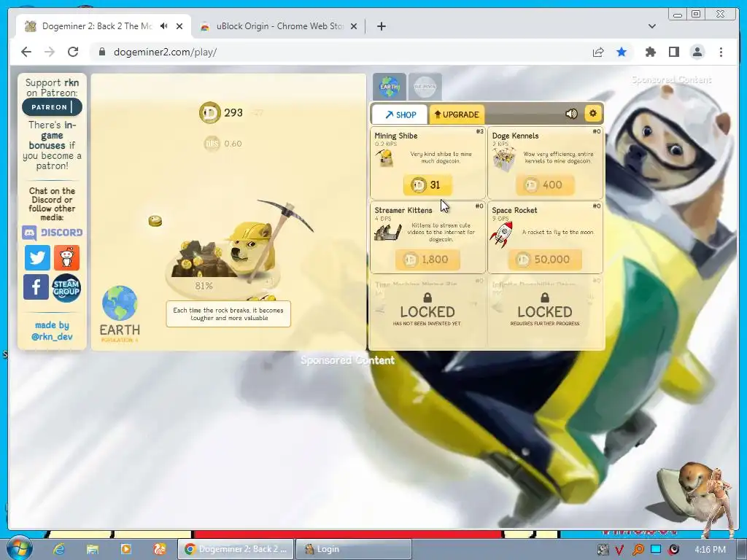
Task: Open the Reddit icon link
Action: pos(66,257)
